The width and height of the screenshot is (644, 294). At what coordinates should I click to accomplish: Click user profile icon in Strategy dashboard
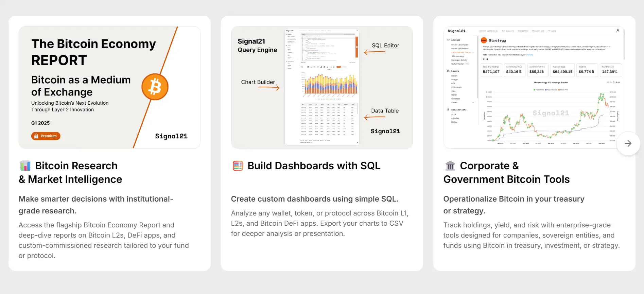click(617, 31)
